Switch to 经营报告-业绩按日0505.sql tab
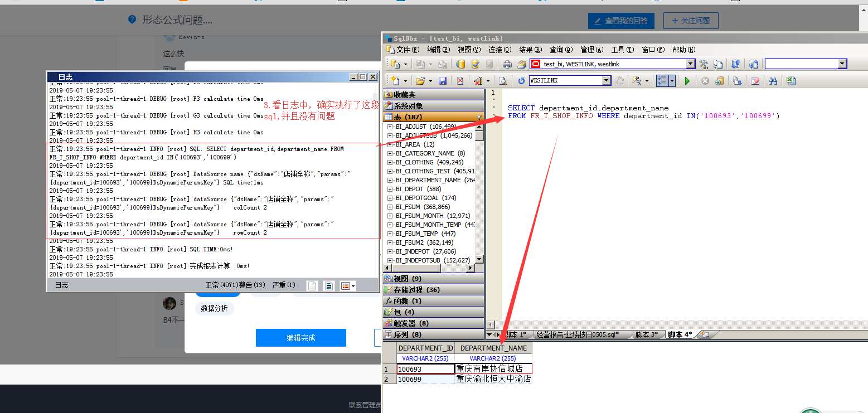868x413 pixels. (x=576, y=334)
